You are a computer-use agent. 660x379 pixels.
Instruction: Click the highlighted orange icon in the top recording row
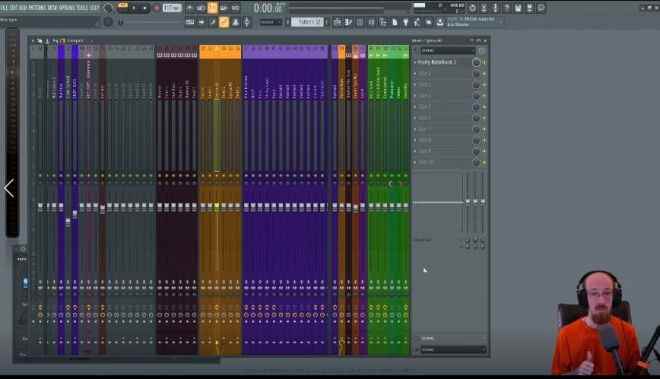click(x=213, y=7)
